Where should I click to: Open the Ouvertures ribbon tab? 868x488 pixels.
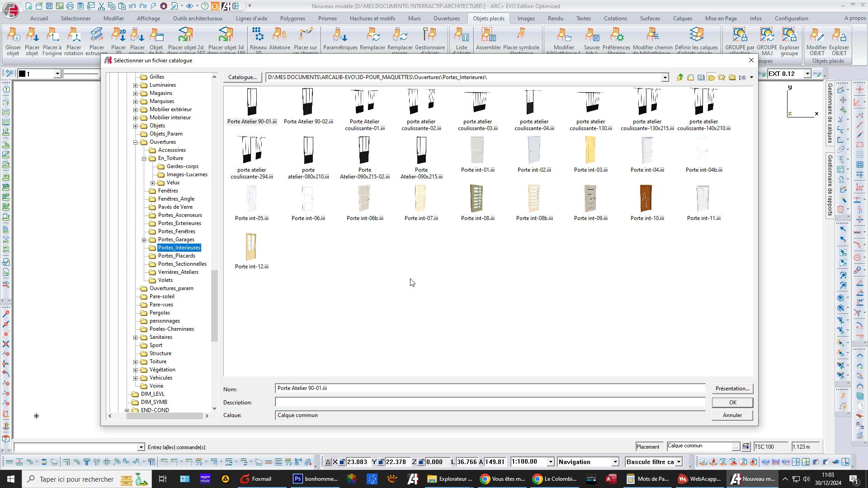[x=446, y=19]
